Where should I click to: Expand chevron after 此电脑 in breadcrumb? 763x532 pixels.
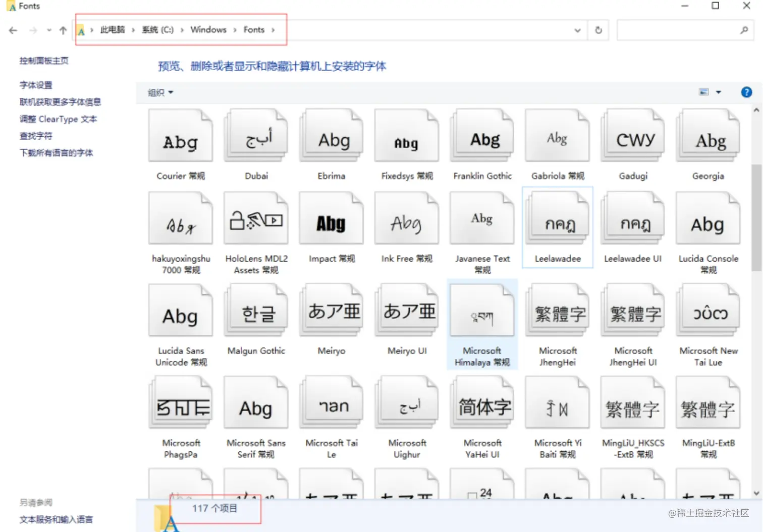133,30
